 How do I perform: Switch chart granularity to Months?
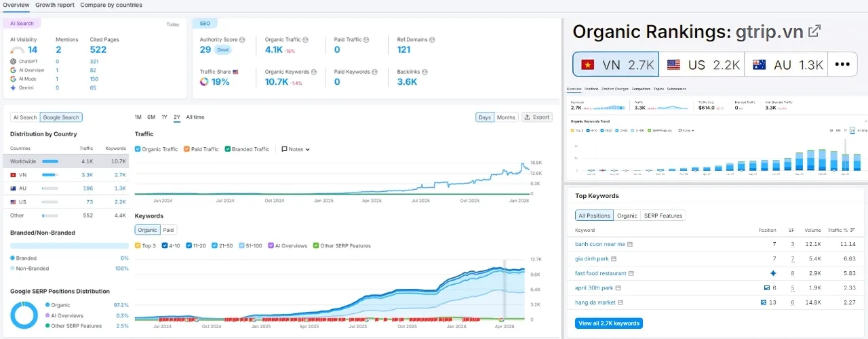pos(506,117)
